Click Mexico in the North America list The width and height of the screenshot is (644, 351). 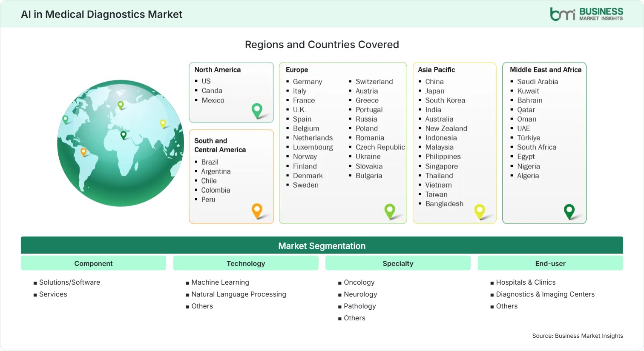coord(213,100)
